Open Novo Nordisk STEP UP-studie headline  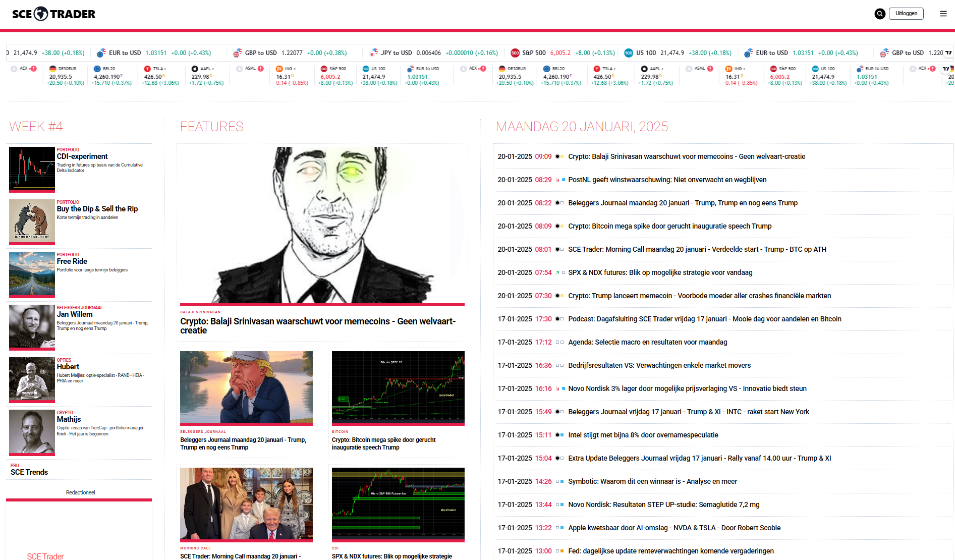click(x=663, y=505)
